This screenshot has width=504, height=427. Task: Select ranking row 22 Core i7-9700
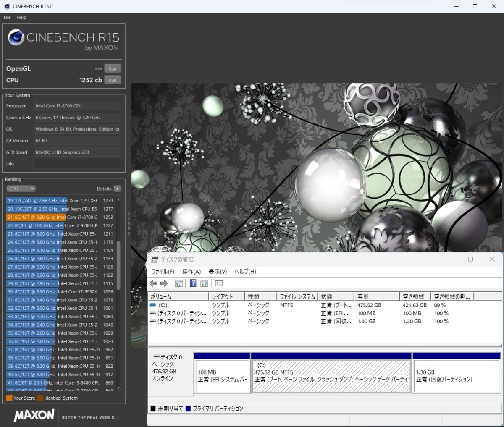(x=60, y=225)
